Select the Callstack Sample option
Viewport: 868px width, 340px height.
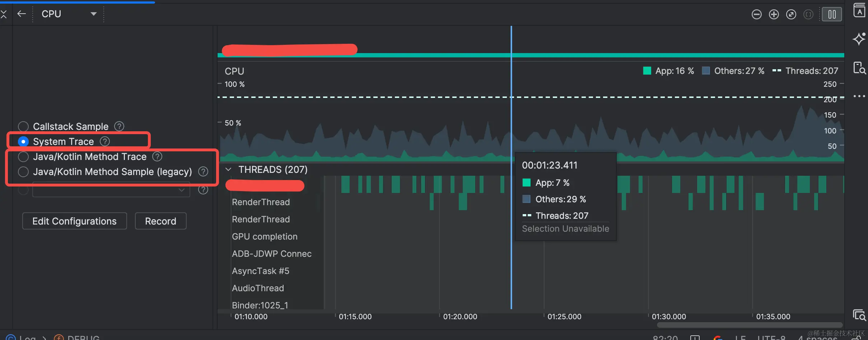(x=23, y=126)
